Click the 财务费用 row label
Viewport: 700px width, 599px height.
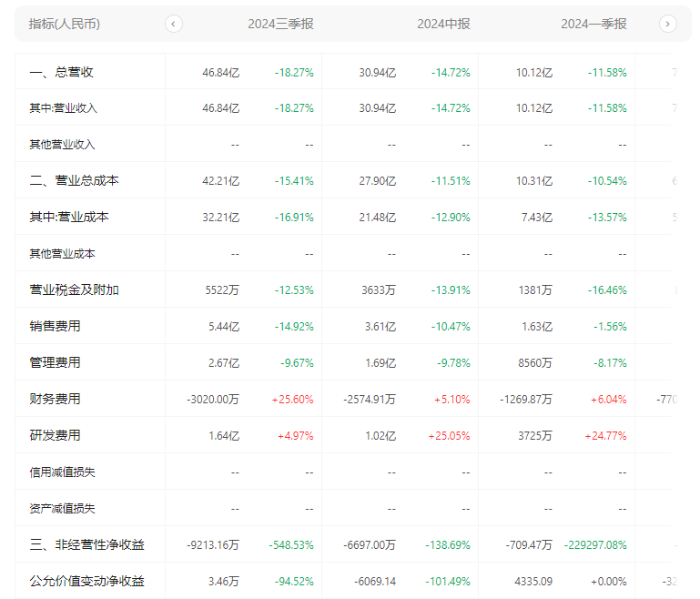click(55, 399)
